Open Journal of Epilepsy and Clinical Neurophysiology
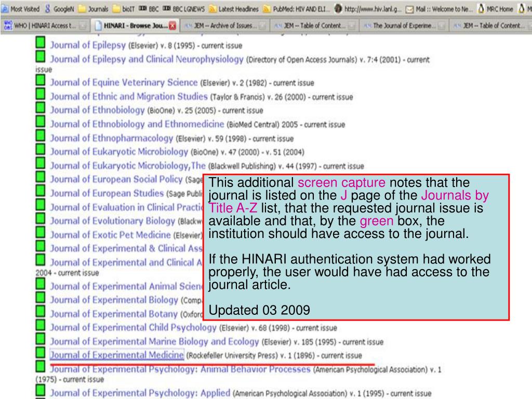Screen dimensions: 532x399 (147, 59)
